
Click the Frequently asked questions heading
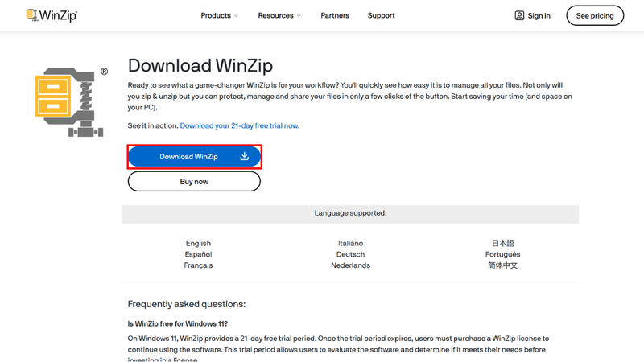187,304
